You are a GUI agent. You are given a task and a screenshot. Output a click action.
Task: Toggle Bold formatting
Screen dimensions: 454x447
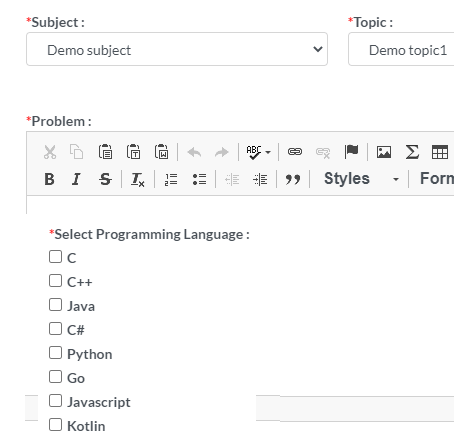49,179
